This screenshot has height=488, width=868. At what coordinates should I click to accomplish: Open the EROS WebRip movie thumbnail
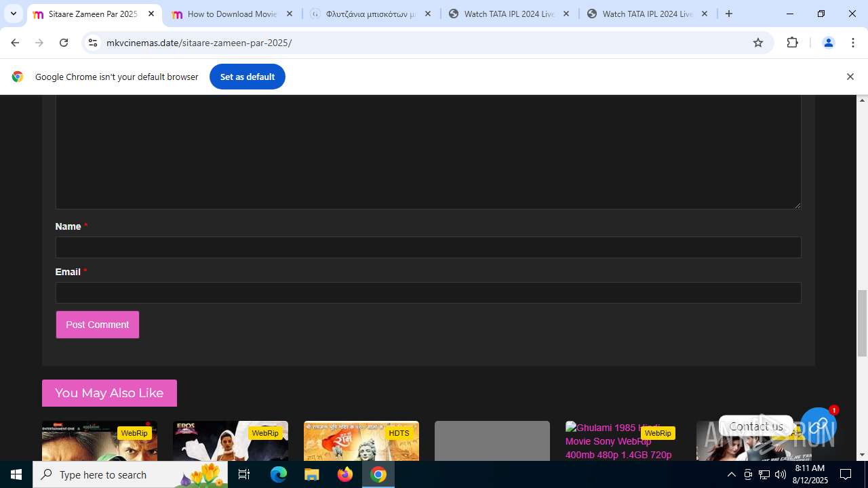pyautogui.click(x=231, y=441)
